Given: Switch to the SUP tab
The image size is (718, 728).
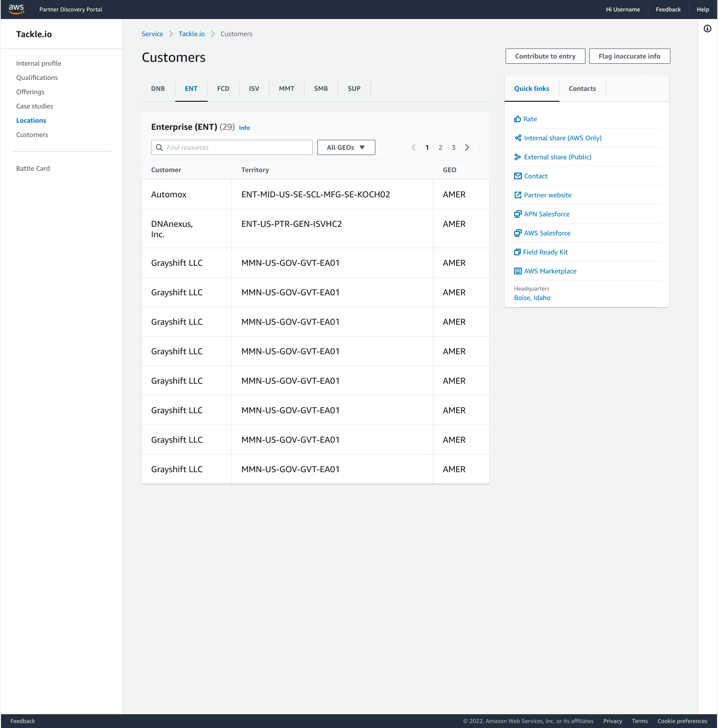Looking at the screenshot, I should (354, 88).
